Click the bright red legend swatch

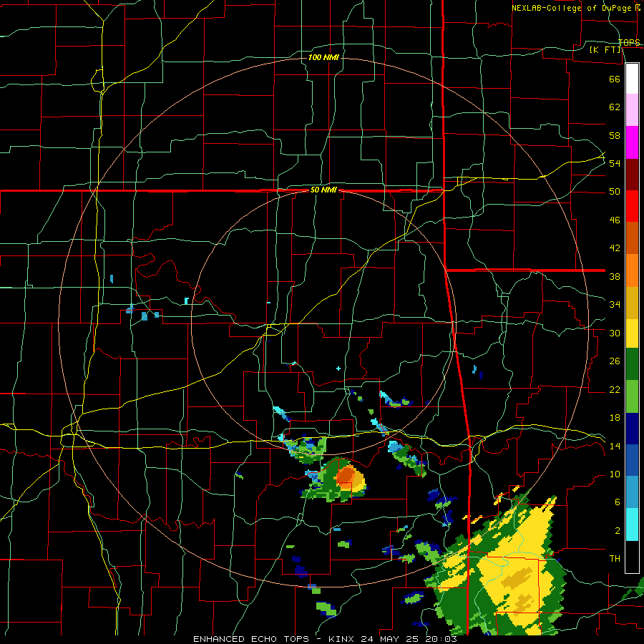(x=632, y=206)
